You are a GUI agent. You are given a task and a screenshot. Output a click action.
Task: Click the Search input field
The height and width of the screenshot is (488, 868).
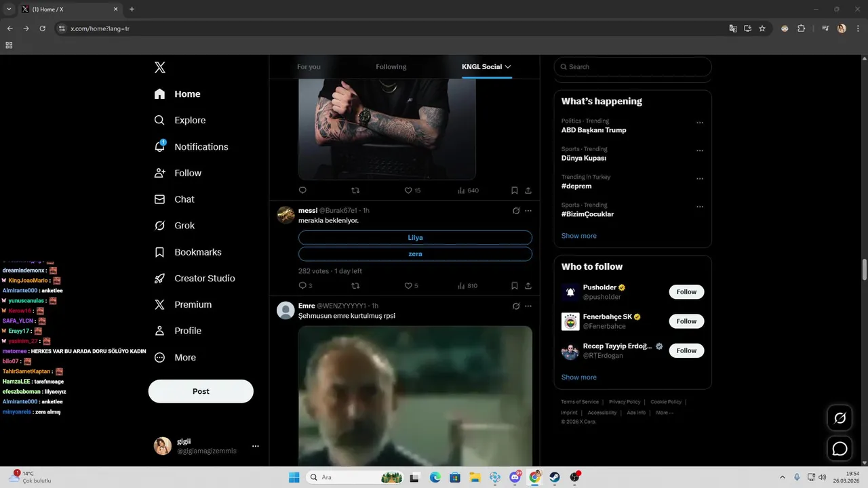coord(633,67)
